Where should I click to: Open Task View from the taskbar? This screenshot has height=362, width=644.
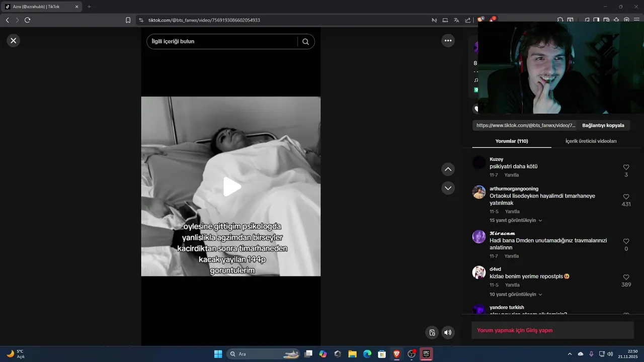click(308, 354)
